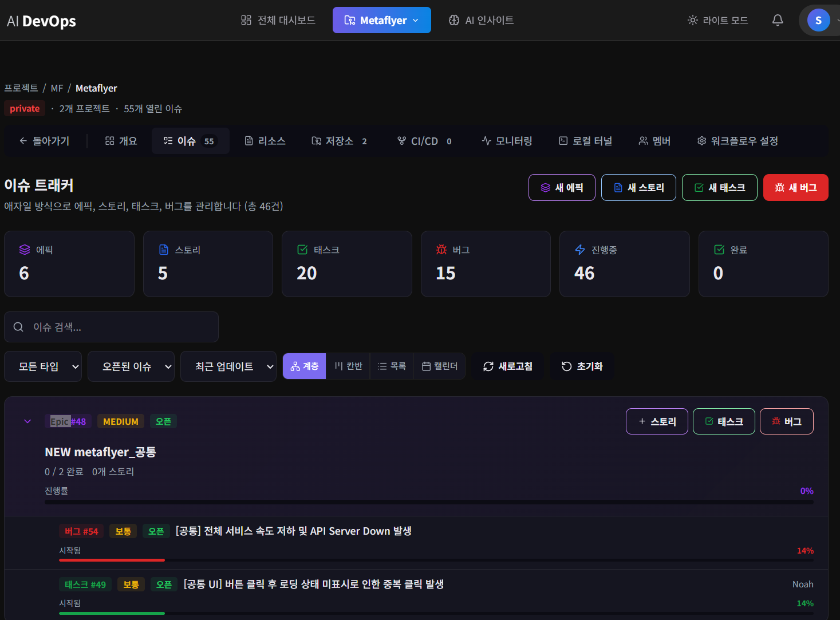Viewport: 840px width, 620px height.
Task: Switch to 캘린더 view
Action: 440,366
